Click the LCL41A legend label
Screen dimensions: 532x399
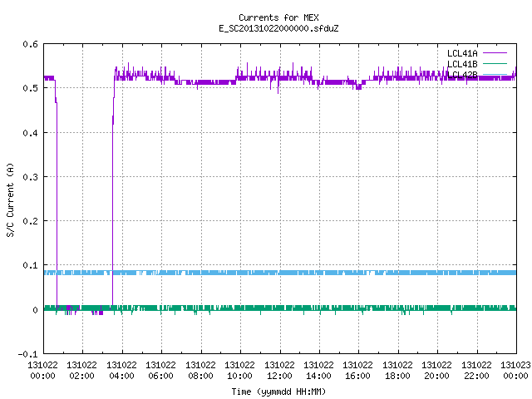click(462, 53)
